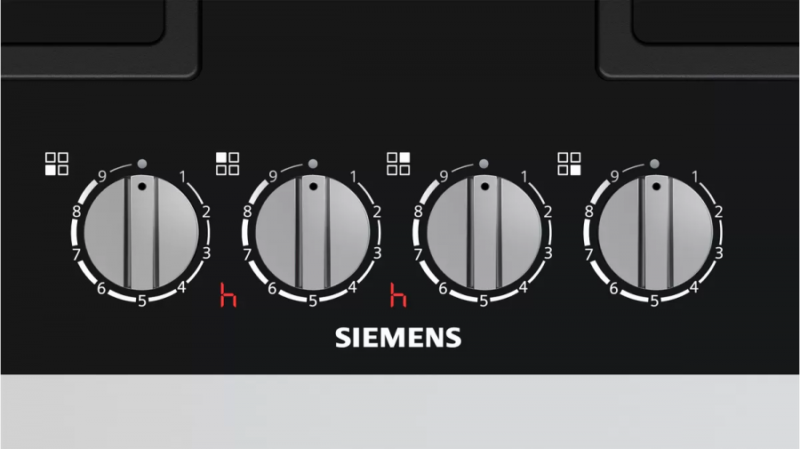Click the rear-left zone indicator icon
Screen dimensions: 800x449
pyautogui.click(x=228, y=164)
